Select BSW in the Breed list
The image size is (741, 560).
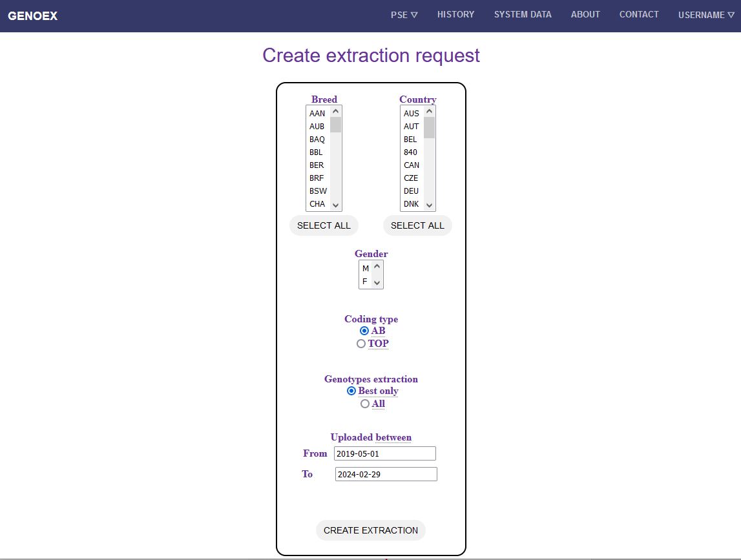click(x=318, y=191)
